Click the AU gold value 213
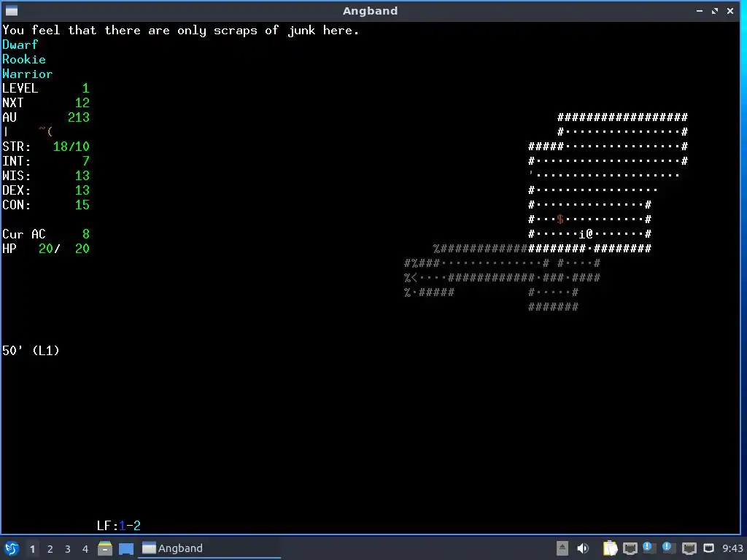747x560 pixels. click(x=79, y=117)
